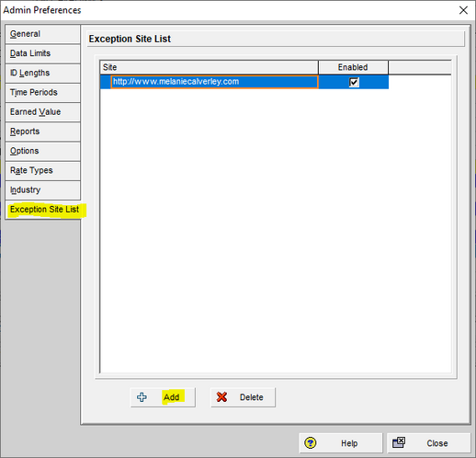The width and height of the screenshot is (476, 458).
Task: Click the Delete button label
Action: [x=252, y=397]
